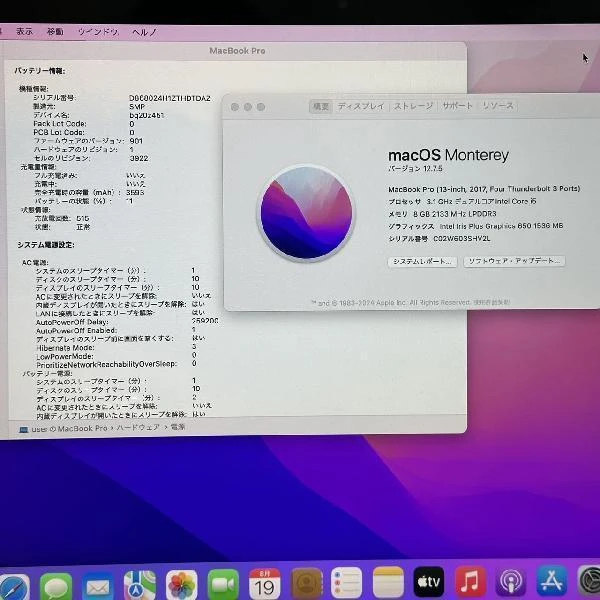Screen dimensions: 600x600
Task: Open Reminders app in the Dock
Action: pyautogui.click(x=346, y=583)
